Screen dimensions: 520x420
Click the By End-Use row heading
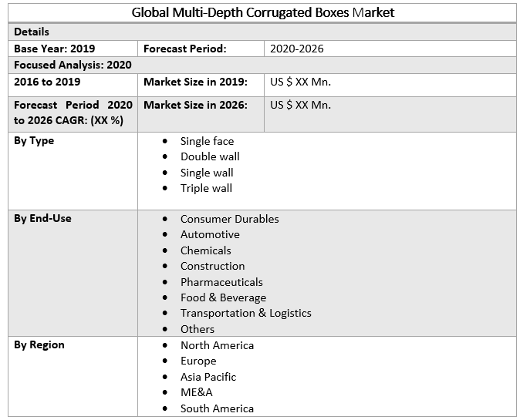tap(42, 219)
